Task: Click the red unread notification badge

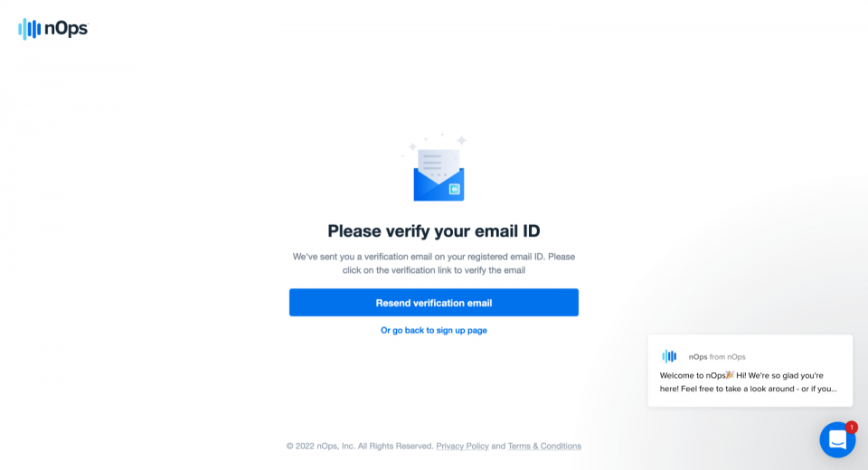Action: [x=852, y=427]
